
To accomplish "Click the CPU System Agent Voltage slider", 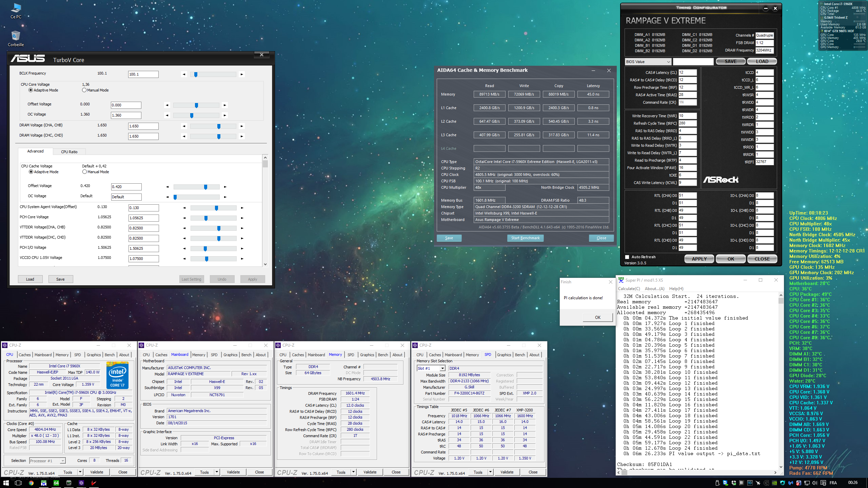I will [213, 208].
